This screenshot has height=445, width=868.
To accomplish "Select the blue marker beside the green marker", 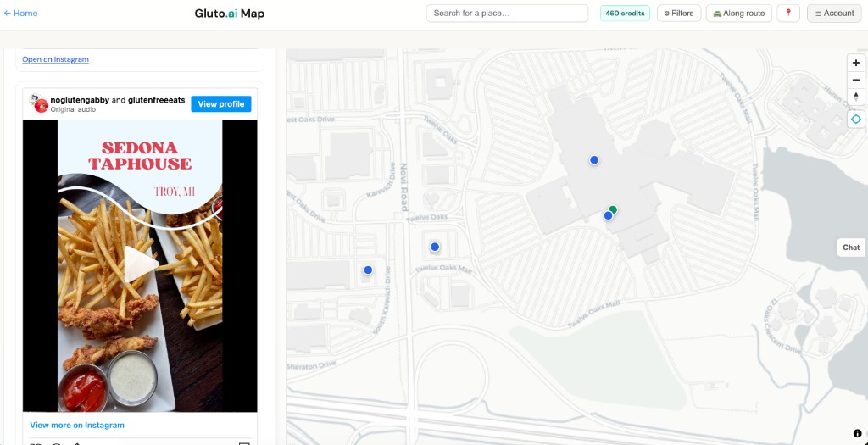I will [x=608, y=216].
